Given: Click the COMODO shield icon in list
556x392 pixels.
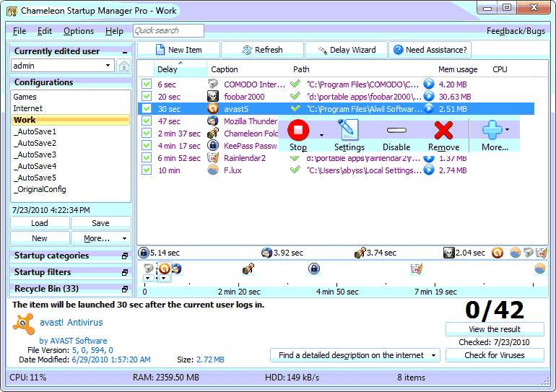Looking at the screenshot, I should click(213, 84).
